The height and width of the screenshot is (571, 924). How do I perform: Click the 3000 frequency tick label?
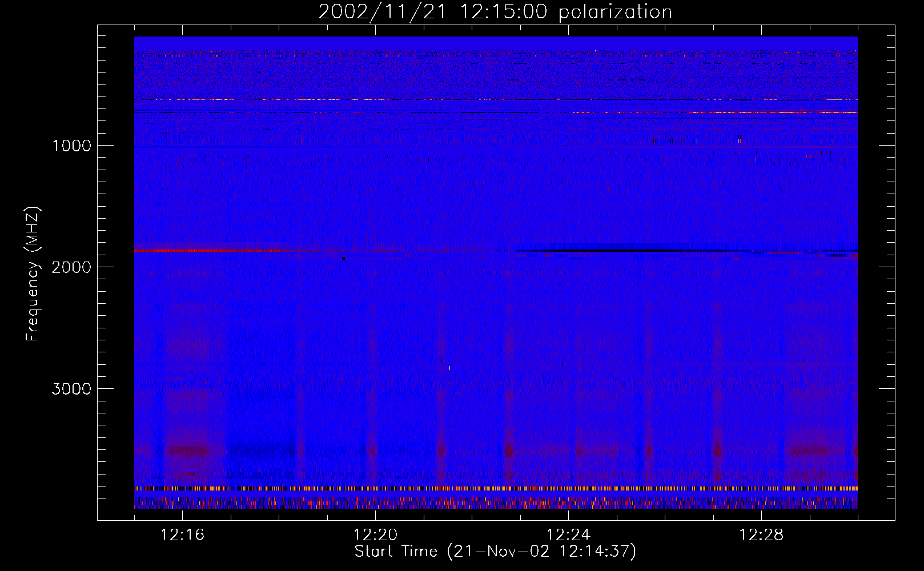[72, 389]
